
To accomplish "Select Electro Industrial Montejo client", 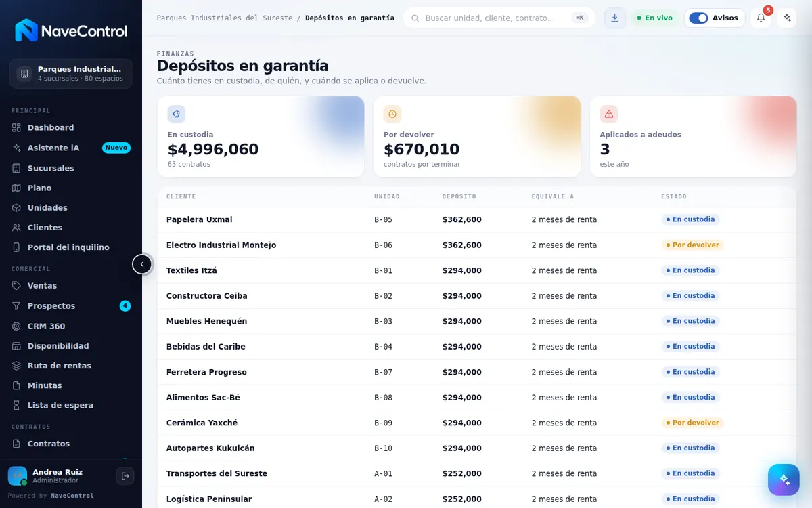I will (x=221, y=245).
